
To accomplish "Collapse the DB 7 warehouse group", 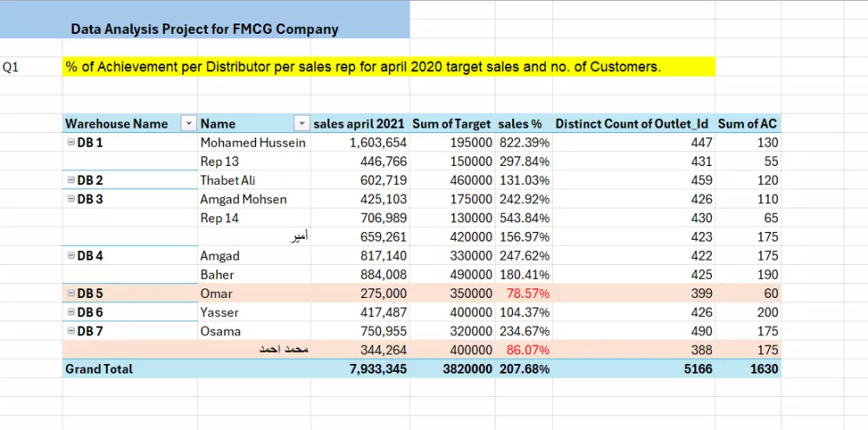I will (71, 331).
